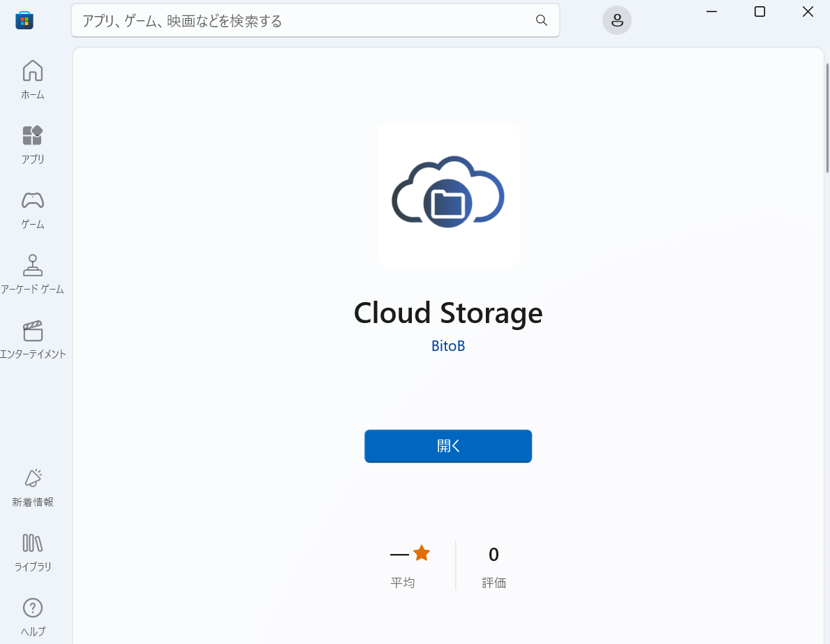Screen dimensions: 830x644
Task: Show What's New (新着情報)
Action: 32,488
